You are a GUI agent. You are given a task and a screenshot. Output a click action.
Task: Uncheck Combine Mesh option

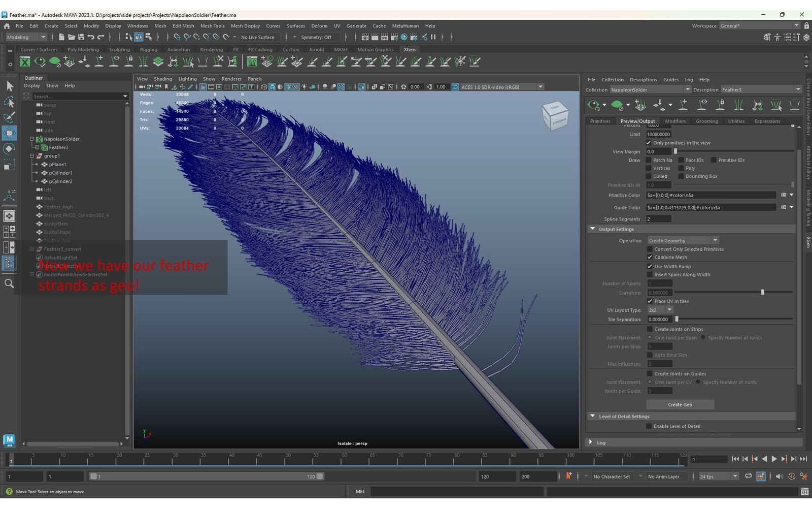coord(650,257)
